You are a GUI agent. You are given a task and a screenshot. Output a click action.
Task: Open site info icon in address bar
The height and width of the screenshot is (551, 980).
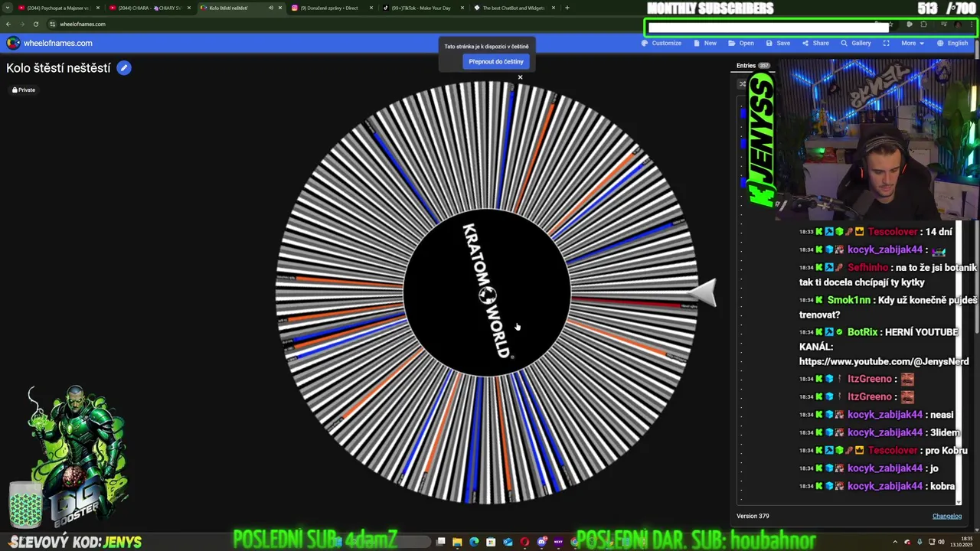(52, 24)
